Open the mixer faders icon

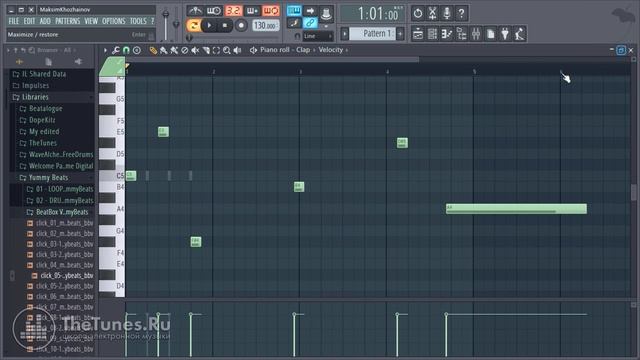[476, 34]
